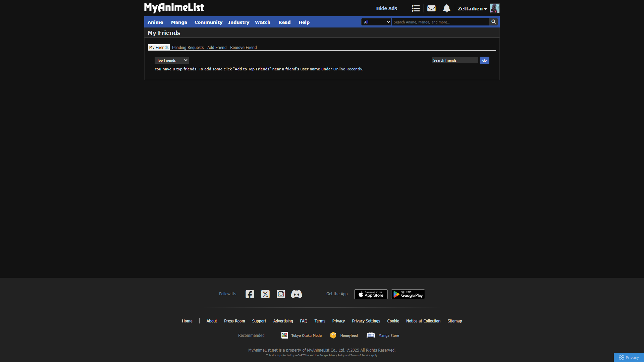Open the anime list icon in header
Image resolution: width=644 pixels, height=362 pixels.
416,8
